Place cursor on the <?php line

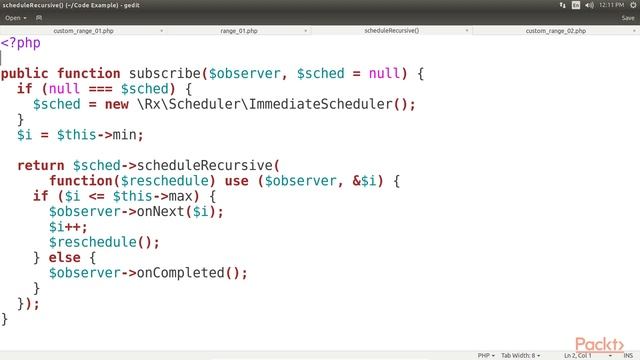coord(21,43)
